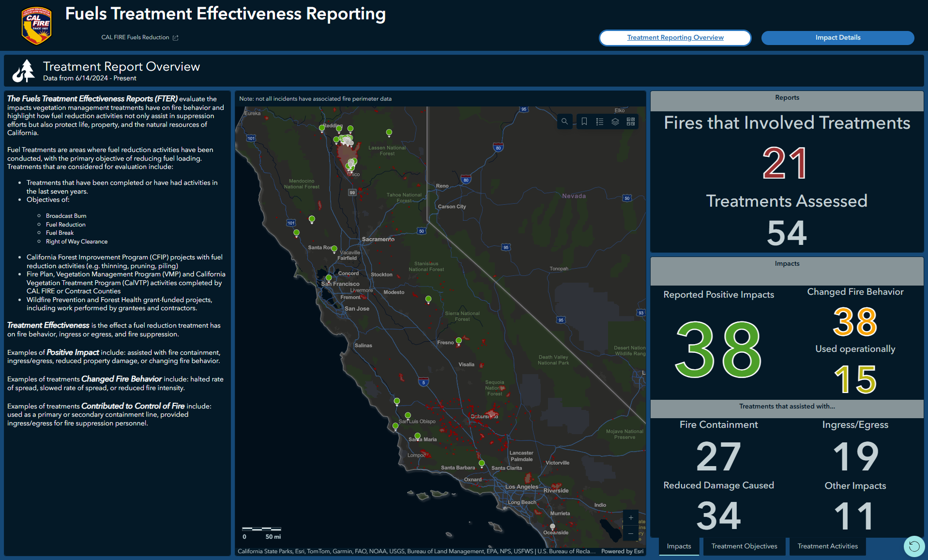Screen dimensions: 928x560
Task: Click the CAL FIRE shield logo
Action: (x=36, y=25)
